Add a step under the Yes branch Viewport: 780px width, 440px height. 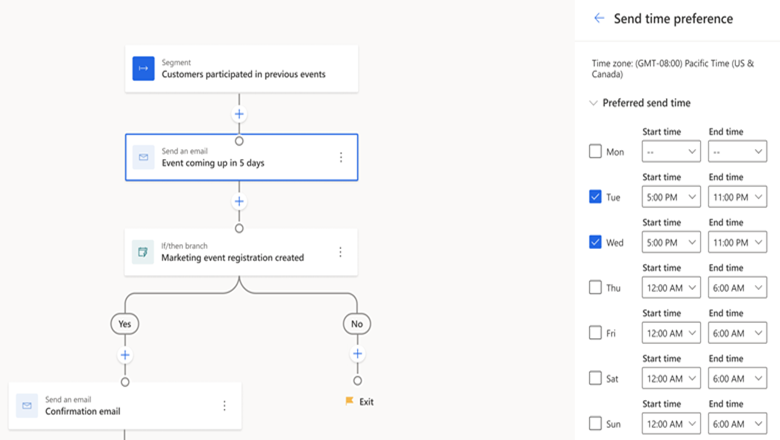pos(125,355)
